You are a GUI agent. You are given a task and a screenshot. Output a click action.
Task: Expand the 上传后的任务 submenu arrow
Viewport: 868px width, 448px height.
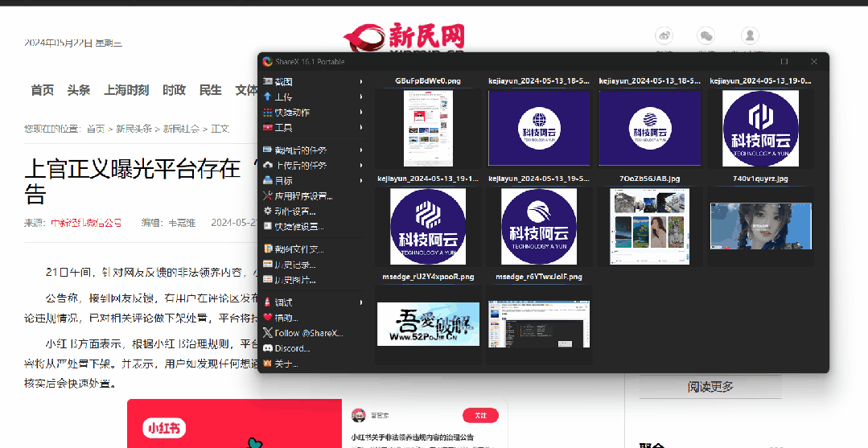(x=361, y=165)
